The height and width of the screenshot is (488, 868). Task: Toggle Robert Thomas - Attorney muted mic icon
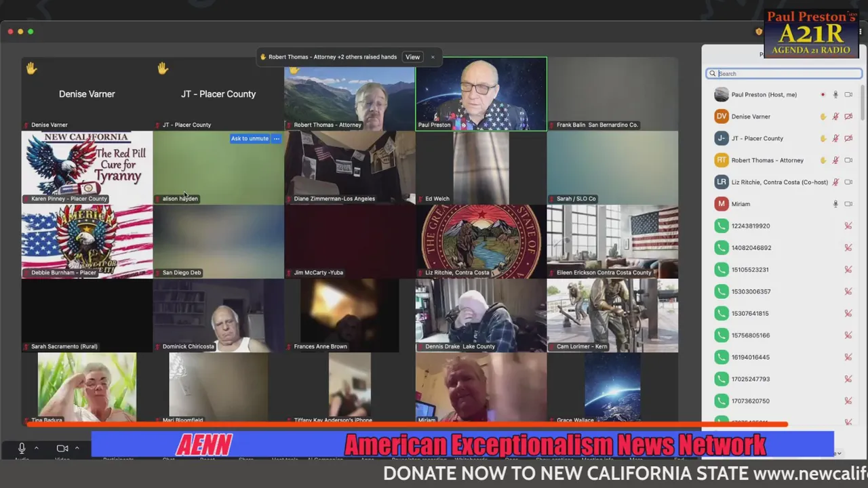click(835, 161)
